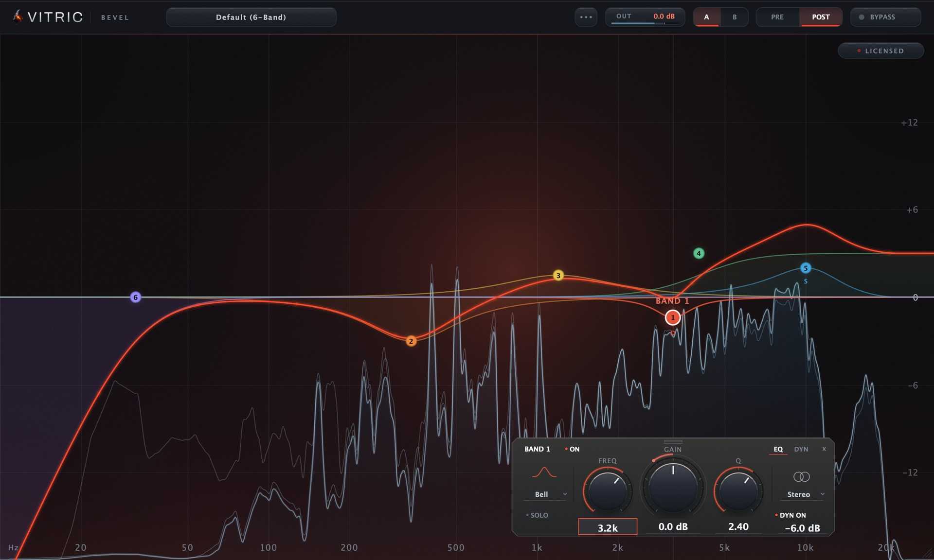Switch to the EQ tab

coord(778,450)
